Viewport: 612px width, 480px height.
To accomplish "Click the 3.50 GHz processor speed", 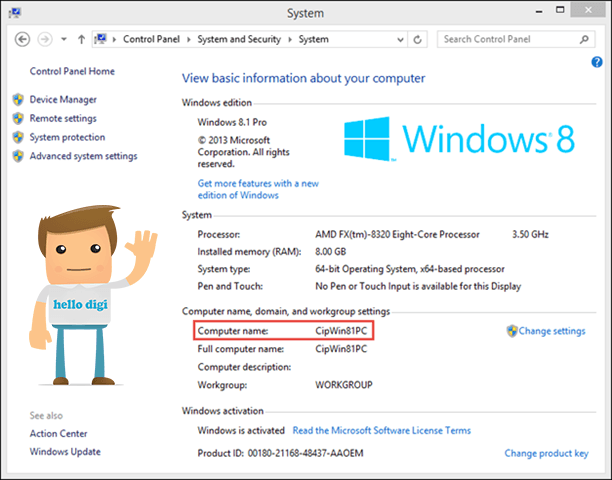I will click(530, 235).
